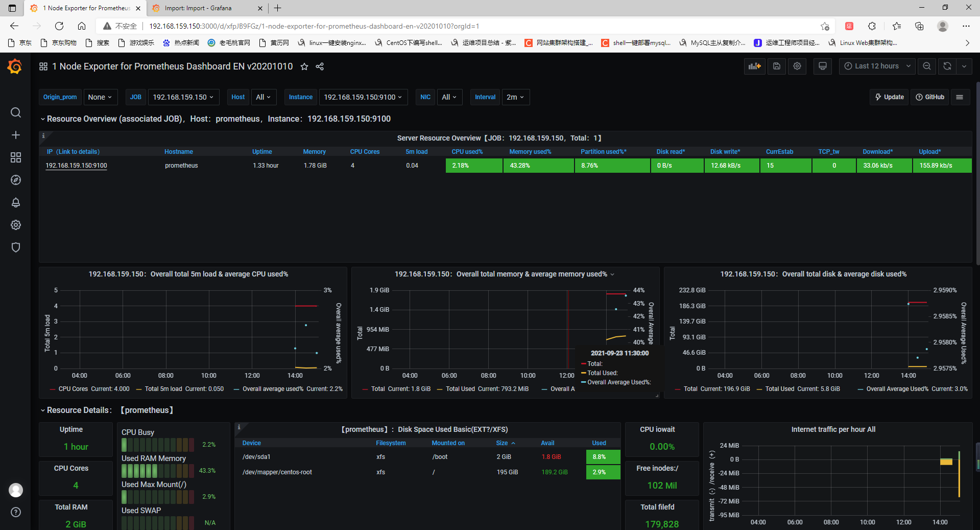Open the Dashboards grid icon in sidebar
980x530 pixels.
click(x=16, y=157)
